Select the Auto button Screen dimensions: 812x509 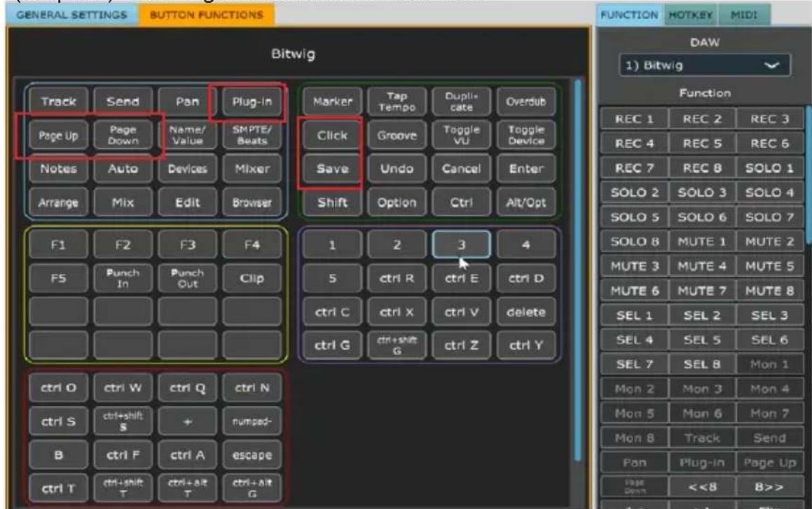(123, 169)
